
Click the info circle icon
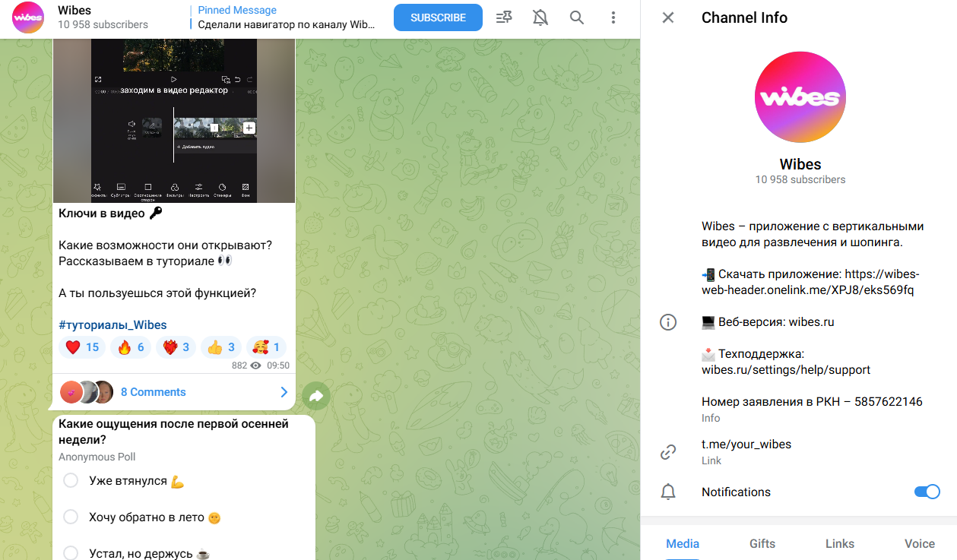(x=668, y=322)
